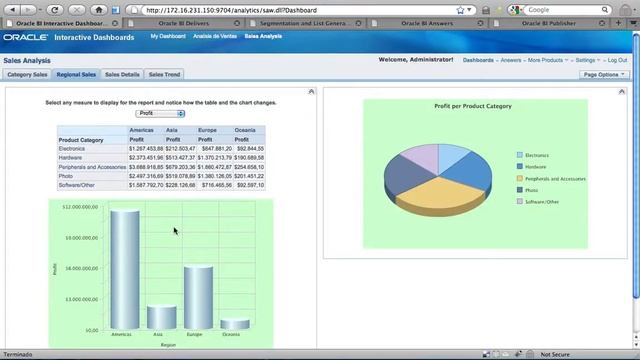Collapse the regional sales report section
640x360 pixels.
coord(311,91)
